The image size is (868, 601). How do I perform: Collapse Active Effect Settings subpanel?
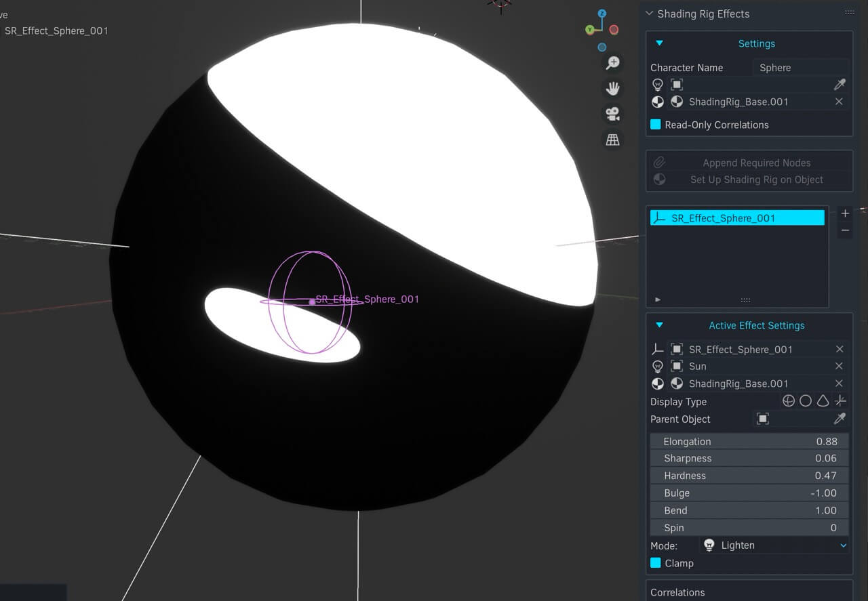[x=659, y=325]
